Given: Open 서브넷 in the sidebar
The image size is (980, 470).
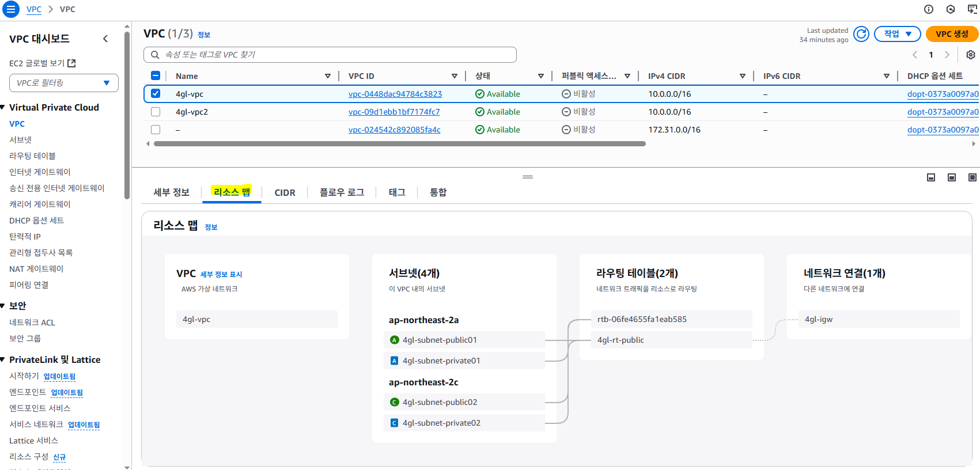Looking at the screenshot, I should tap(21, 140).
